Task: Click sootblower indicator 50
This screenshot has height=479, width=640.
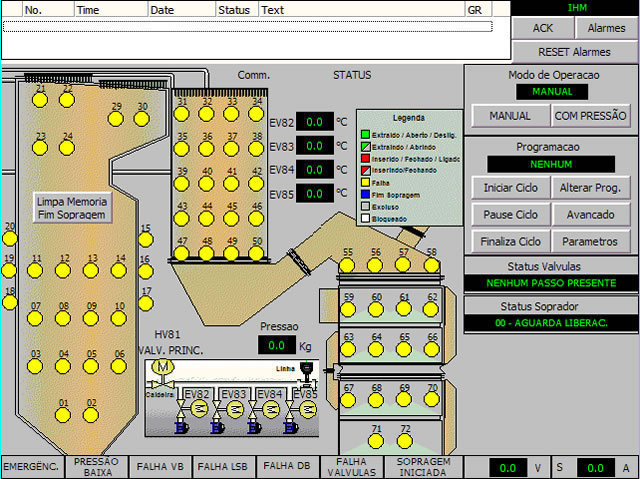Action: pyautogui.click(x=256, y=253)
